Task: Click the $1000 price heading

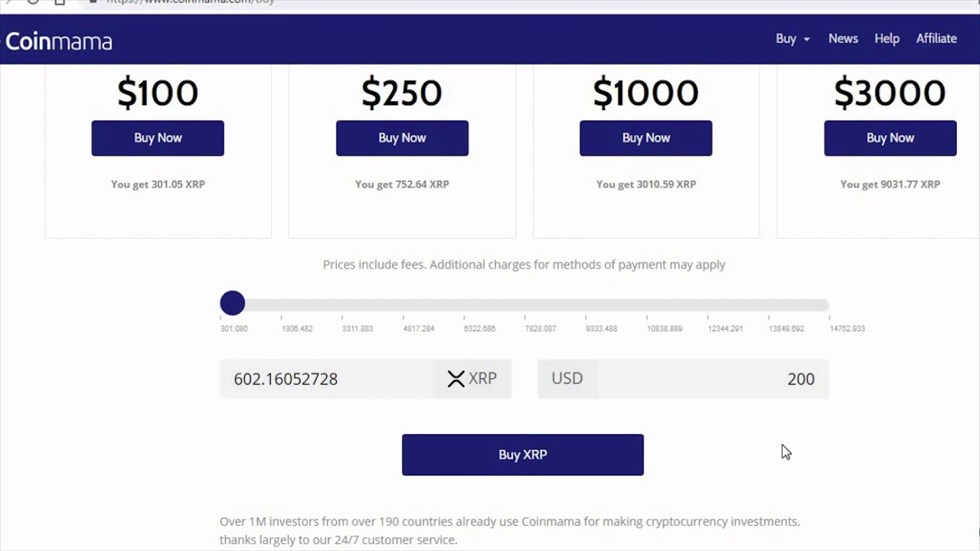Action: tap(645, 93)
